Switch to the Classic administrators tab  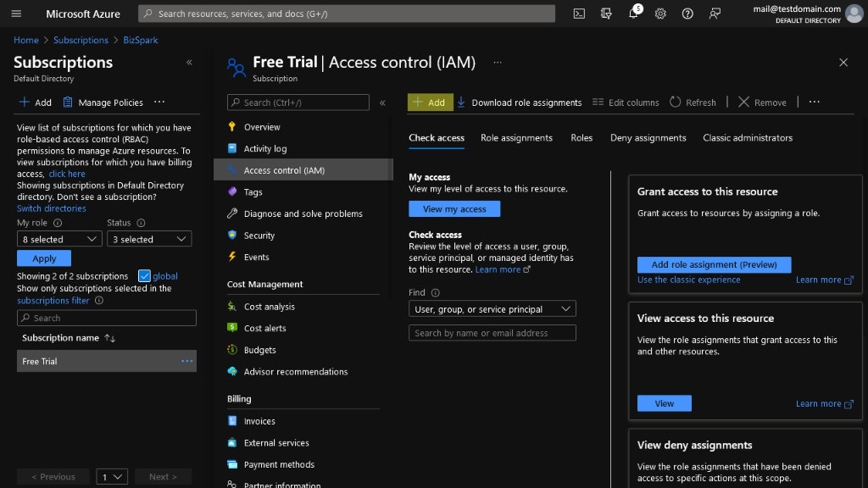[x=748, y=138]
